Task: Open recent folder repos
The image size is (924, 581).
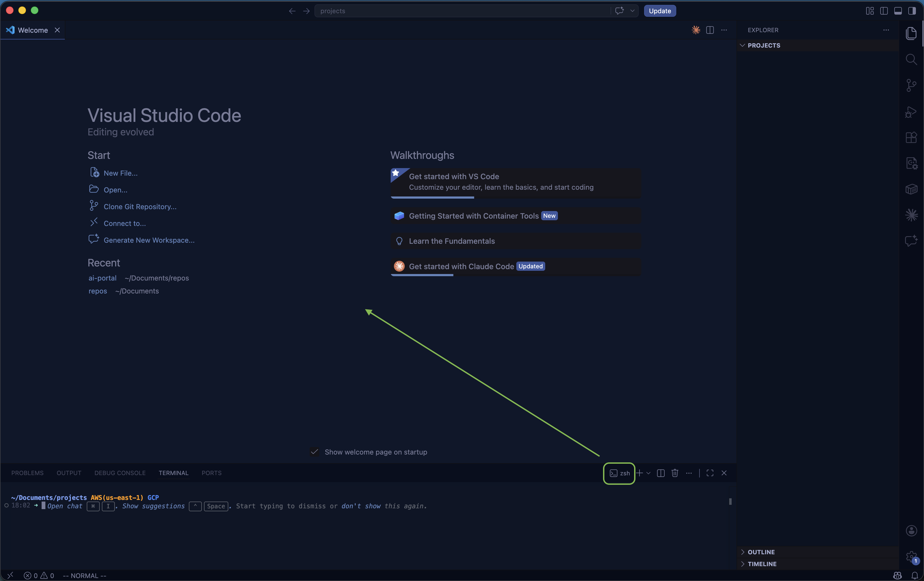Action: point(98,291)
